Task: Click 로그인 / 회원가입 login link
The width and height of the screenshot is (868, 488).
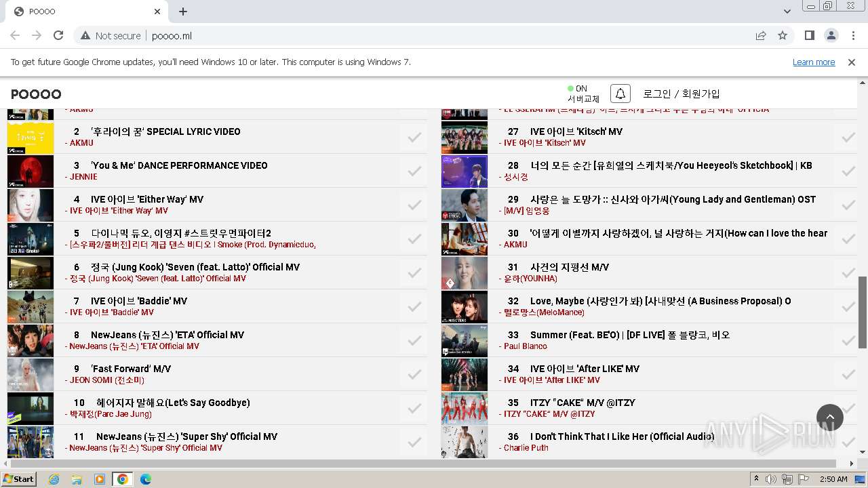Action: pyautogui.click(x=682, y=94)
